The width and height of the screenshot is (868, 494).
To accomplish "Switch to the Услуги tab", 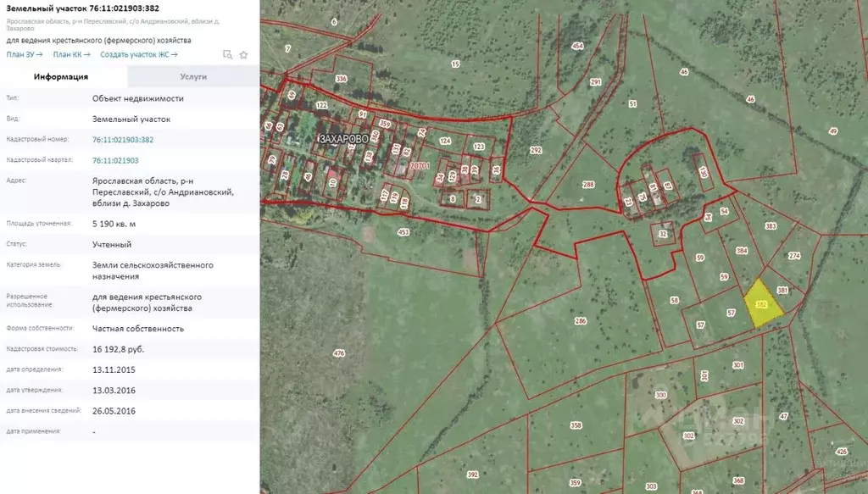I will [x=193, y=76].
